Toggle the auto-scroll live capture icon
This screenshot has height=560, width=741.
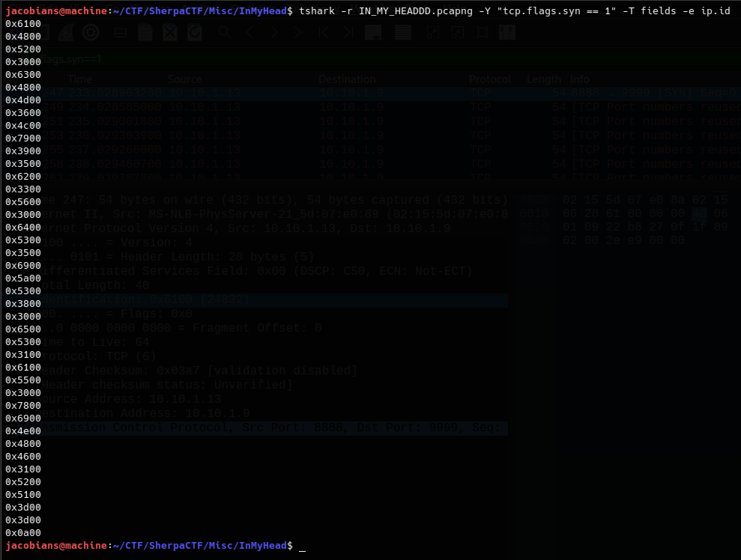tap(373, 32)
